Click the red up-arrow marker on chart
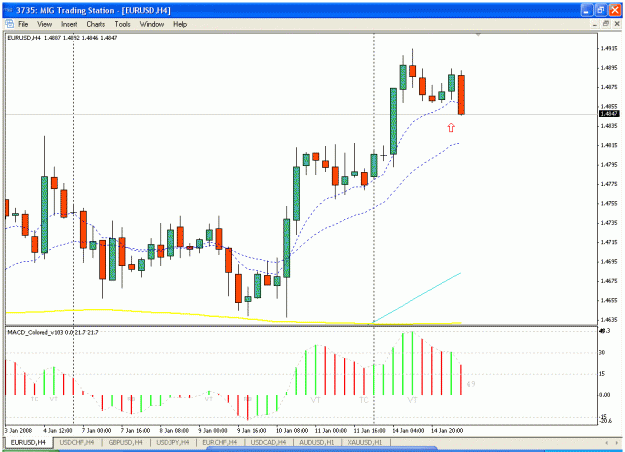 (x=451, y=128)
